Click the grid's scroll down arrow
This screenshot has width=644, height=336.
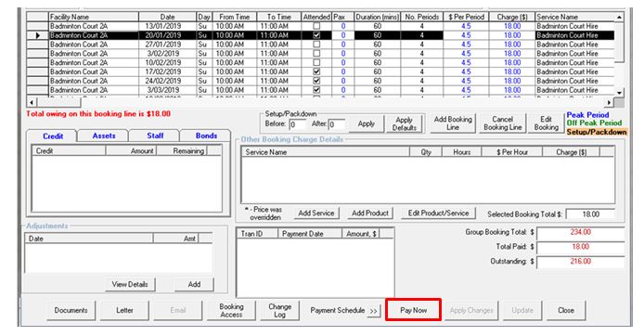point(619,93)
